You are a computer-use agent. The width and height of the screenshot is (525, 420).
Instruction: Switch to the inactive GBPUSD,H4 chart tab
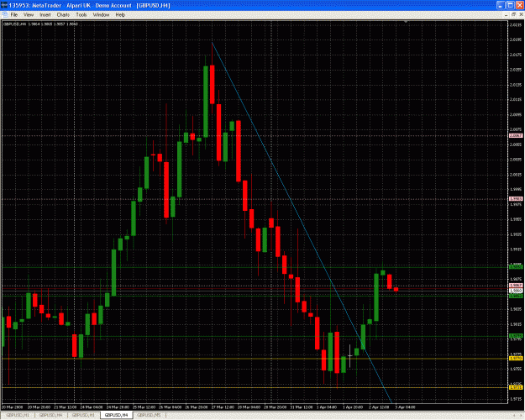(x=51, y=415)
